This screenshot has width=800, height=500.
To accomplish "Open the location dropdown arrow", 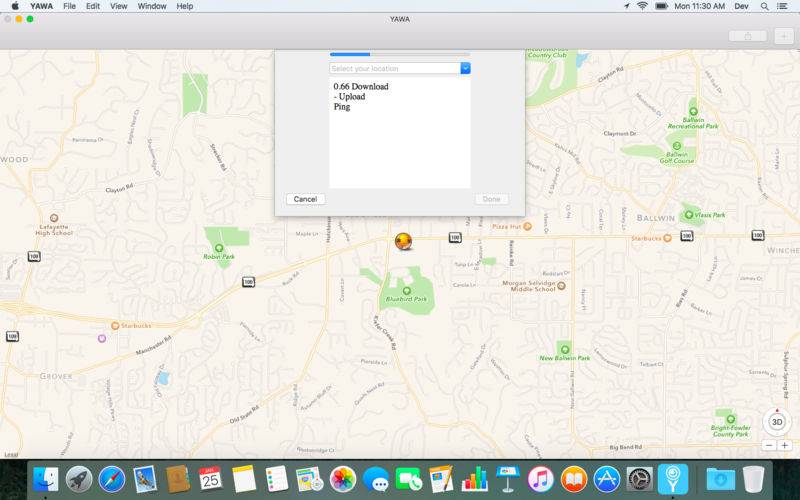I will pyautogui.click(x=465, y=68).
